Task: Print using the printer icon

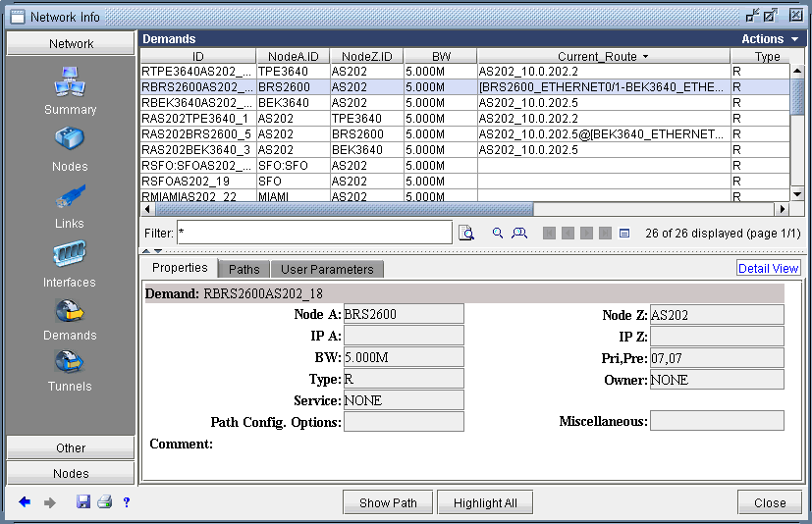Action: [x=104, y=502]
